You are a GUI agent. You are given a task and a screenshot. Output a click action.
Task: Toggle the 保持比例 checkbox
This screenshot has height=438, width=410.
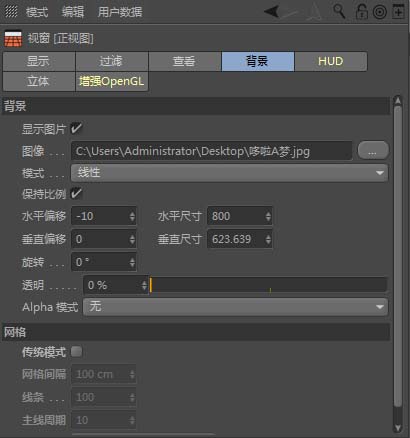(76, 193)
